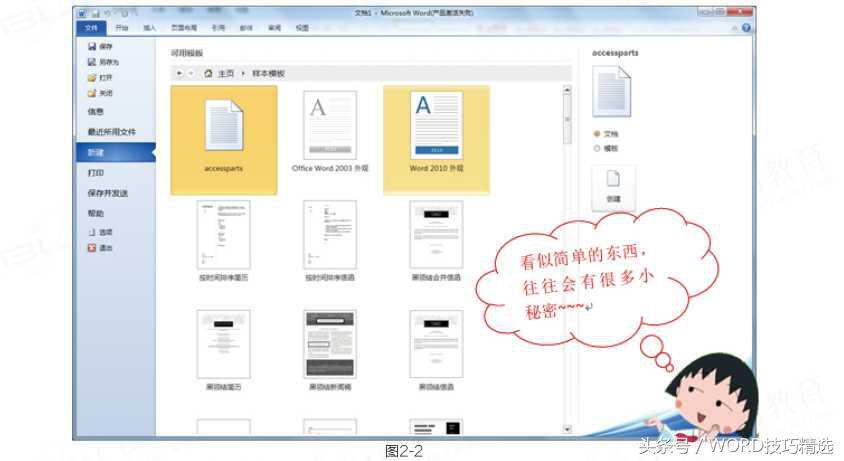Choose 另存为 (Save As) in the sidebar
The width and height of the screenshot is (844, 461).
click(x=103, y=62)
